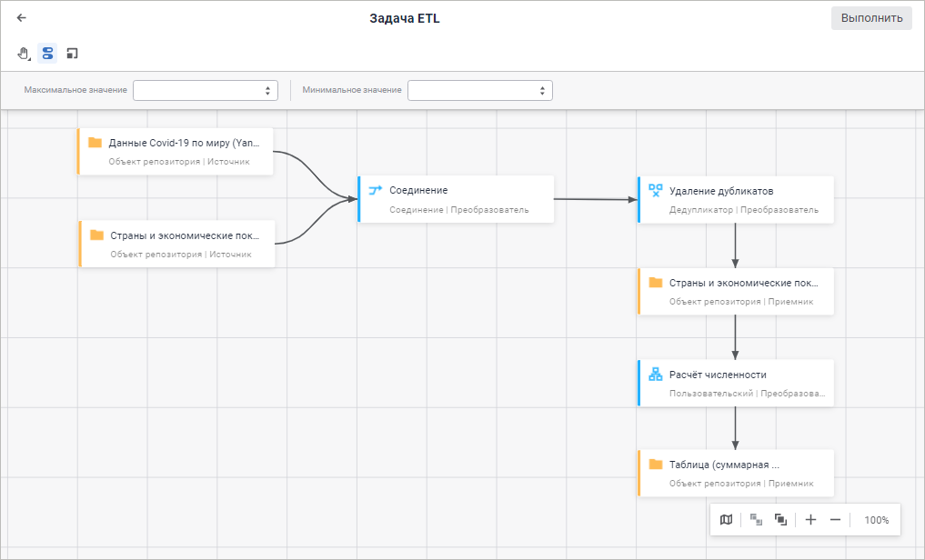Select the Данные Covid-19 по миру source node

pos(176,151)
